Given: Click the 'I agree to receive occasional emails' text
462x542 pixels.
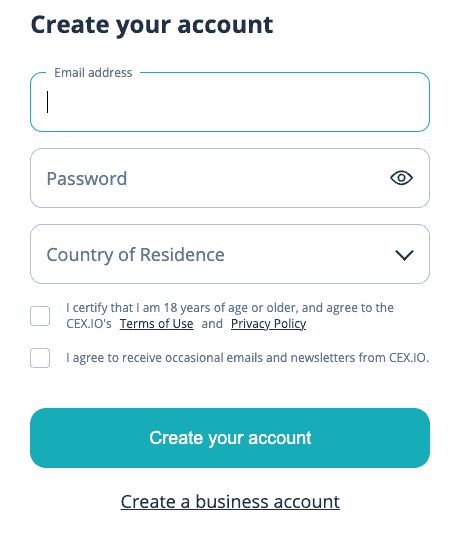Looking at the screenshot, I should coord(247,358).
